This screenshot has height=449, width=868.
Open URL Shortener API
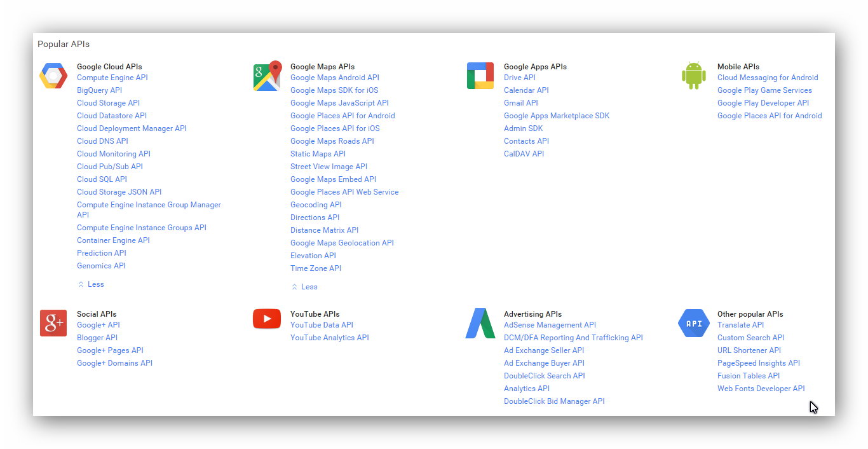click(x=749, y=350)
